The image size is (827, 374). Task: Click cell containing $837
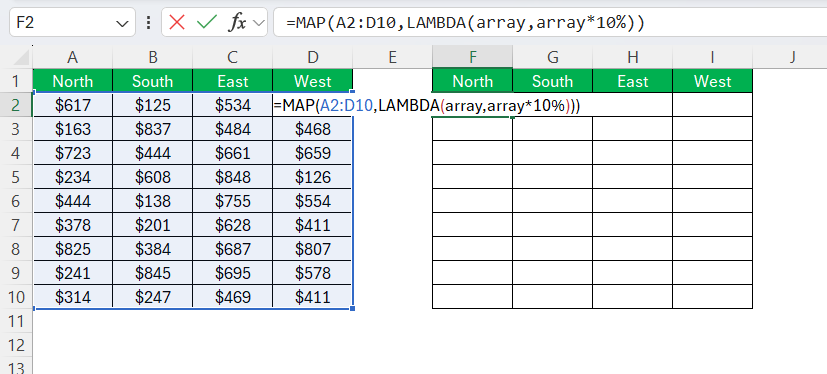coord(152,129)
